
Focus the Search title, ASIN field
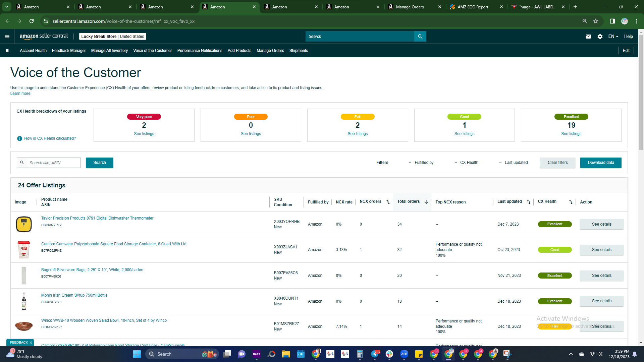click(54, 163)
